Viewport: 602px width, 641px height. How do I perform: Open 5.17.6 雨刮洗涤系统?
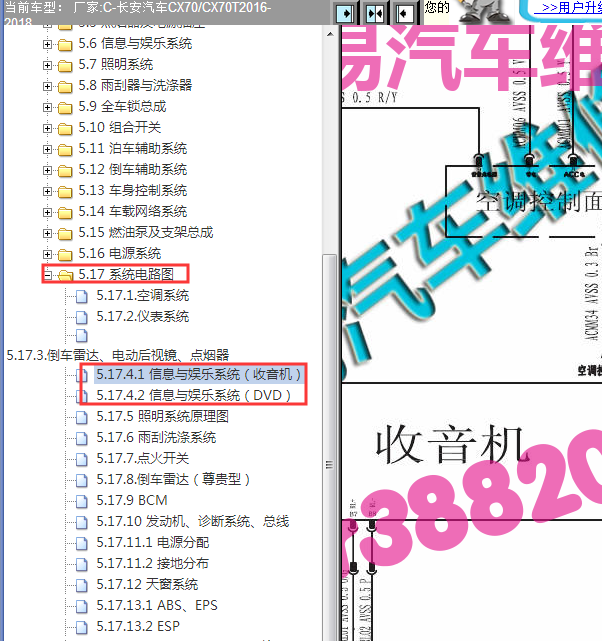(156, 437)
